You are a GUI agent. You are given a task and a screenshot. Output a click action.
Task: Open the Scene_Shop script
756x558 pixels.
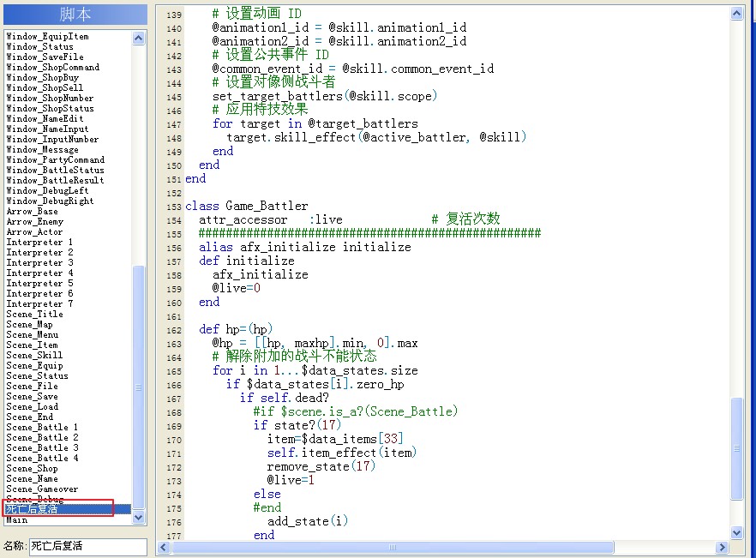(x=32, y=468)
